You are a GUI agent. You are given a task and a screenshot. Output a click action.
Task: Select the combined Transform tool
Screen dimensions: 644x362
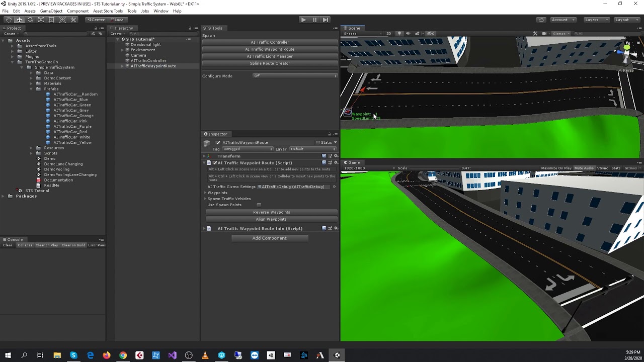[62, 20]
